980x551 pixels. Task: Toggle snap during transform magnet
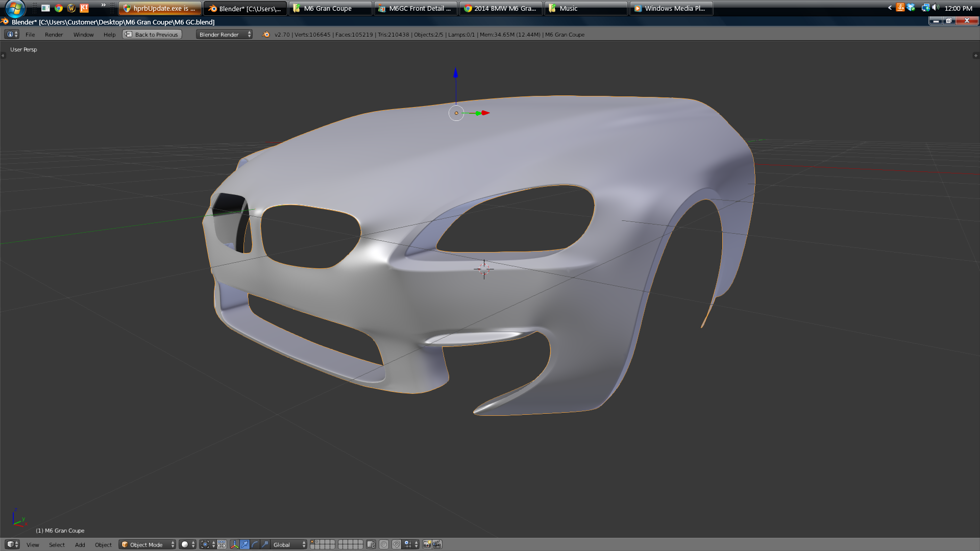point(397,544)
